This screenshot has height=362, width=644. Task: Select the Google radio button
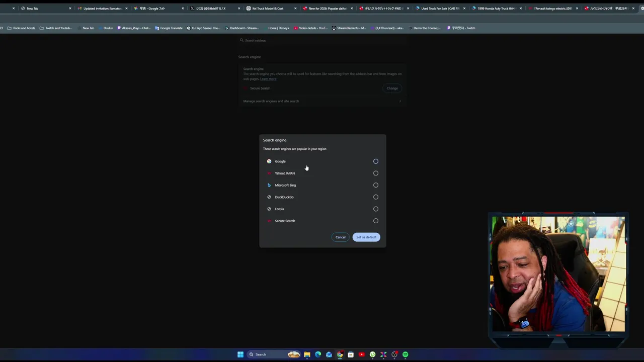pos(376,161)
